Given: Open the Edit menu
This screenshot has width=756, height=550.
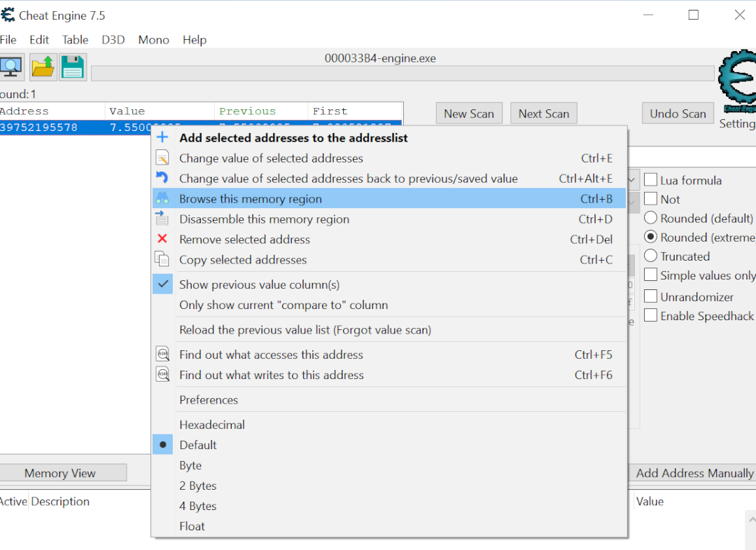Looking at the screenshot, I should tap(39, 39).
